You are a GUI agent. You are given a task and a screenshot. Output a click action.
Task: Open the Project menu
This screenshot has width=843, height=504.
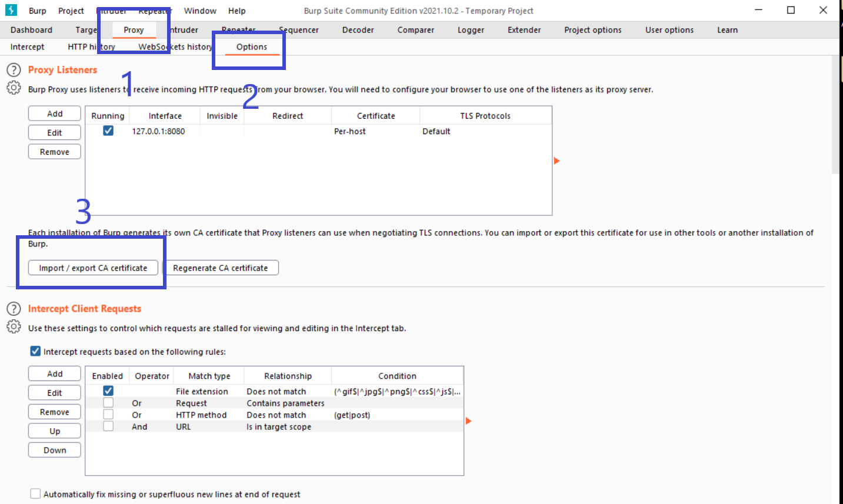71,11
